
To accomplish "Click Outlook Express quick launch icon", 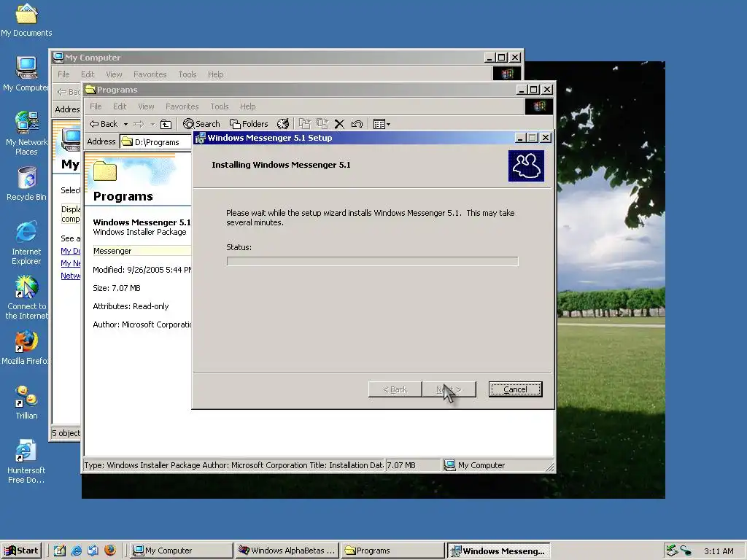I will point(93,551).
